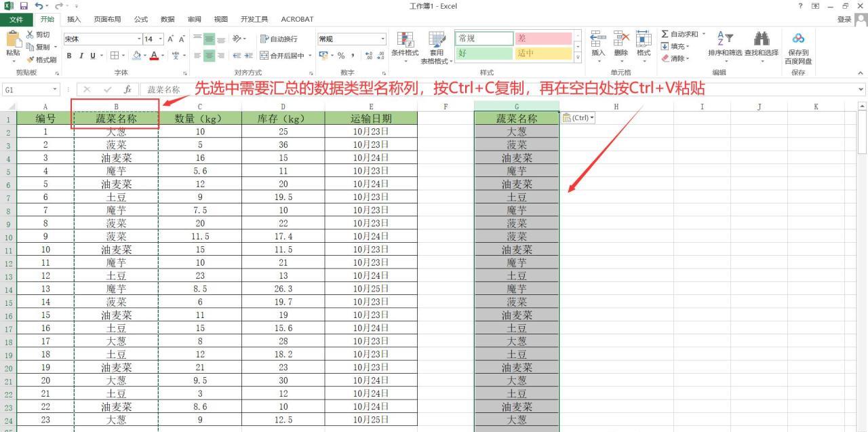868x432 pixels.
Task: Click the increase decimal places icon
Action: point(369,56)
